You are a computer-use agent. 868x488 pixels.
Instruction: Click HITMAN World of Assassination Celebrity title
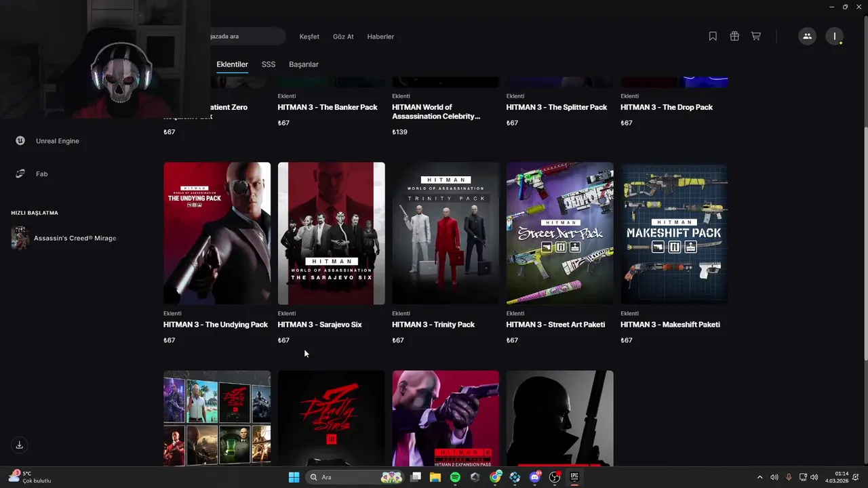click(x=436, y=112)
